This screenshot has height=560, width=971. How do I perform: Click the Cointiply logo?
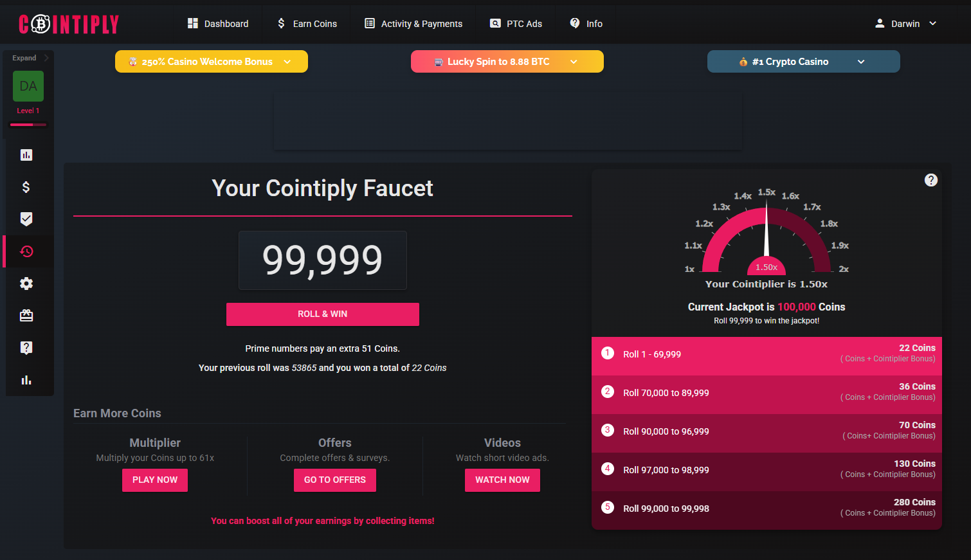pos(69,24)
